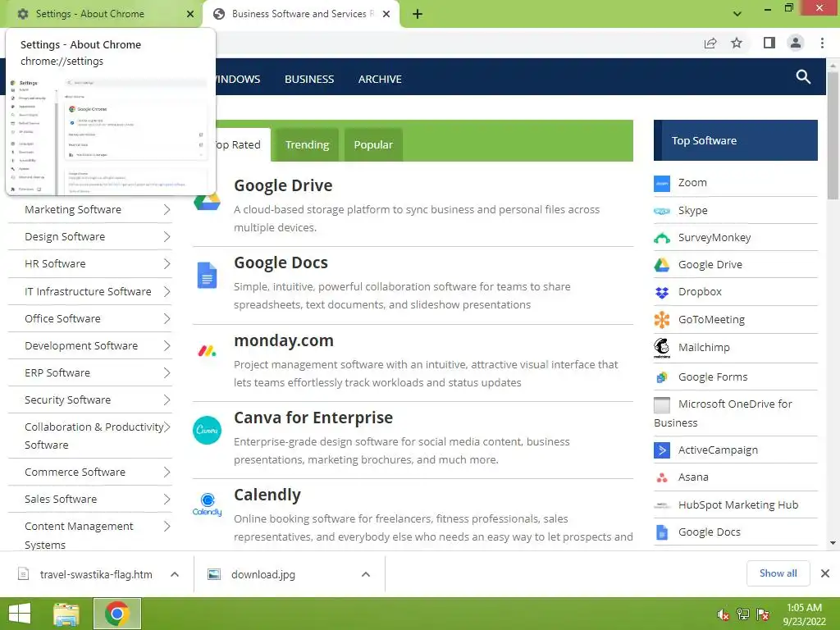Open options arrow for travel-swastika-flag.htm download
Viewport: 840px width, 630px height.
point(175,574)
